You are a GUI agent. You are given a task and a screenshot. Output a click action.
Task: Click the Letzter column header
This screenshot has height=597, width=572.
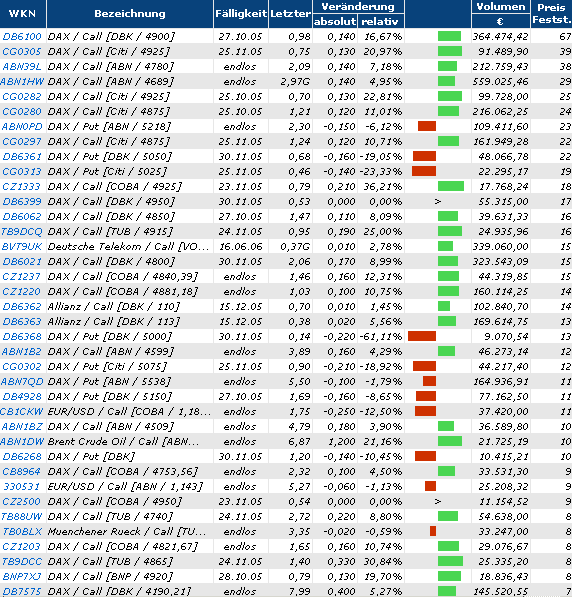pyautogui.click(x=290, y=14)
